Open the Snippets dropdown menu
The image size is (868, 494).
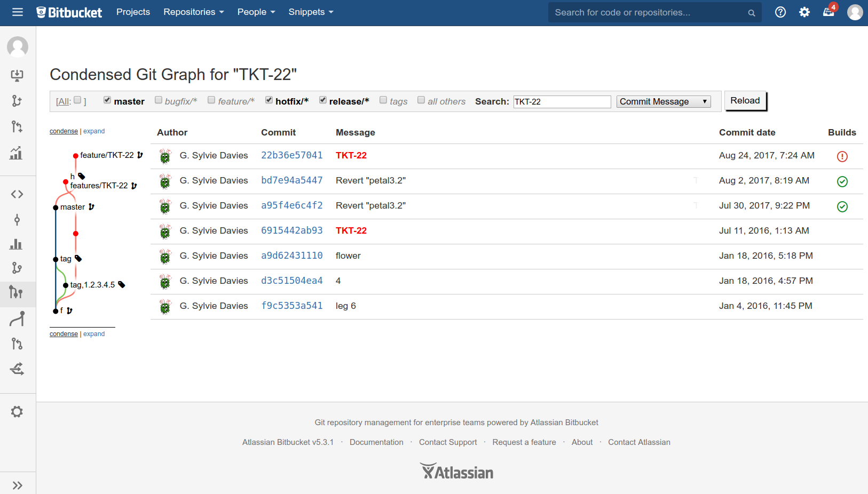click(x=311, y=12)
